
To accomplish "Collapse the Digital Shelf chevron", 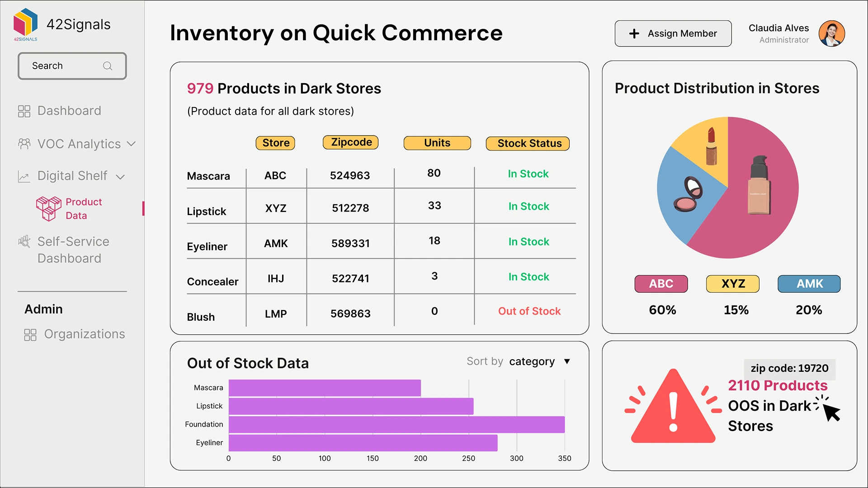I will (x=120, y=177).
